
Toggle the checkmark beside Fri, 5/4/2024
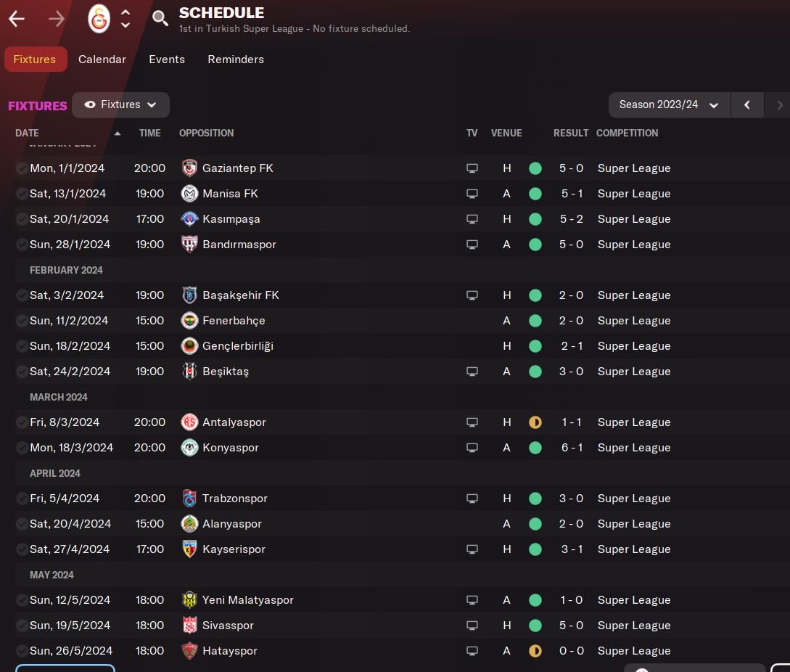(22, 499)
